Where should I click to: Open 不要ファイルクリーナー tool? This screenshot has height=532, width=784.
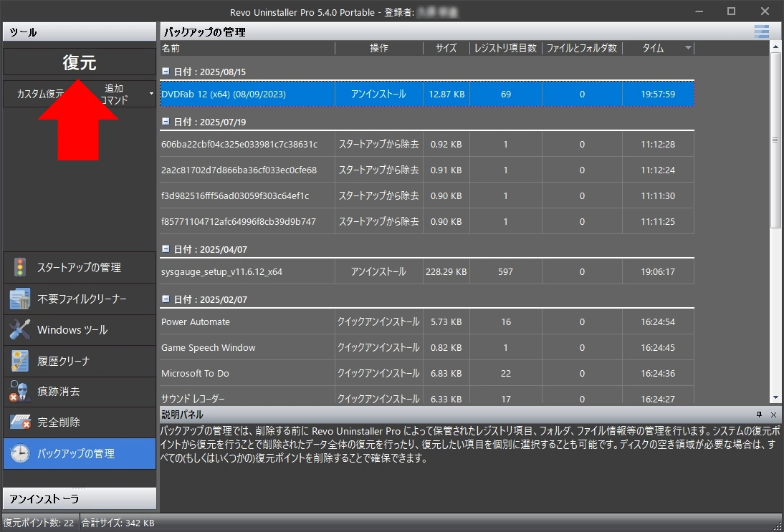click(80, 299)
